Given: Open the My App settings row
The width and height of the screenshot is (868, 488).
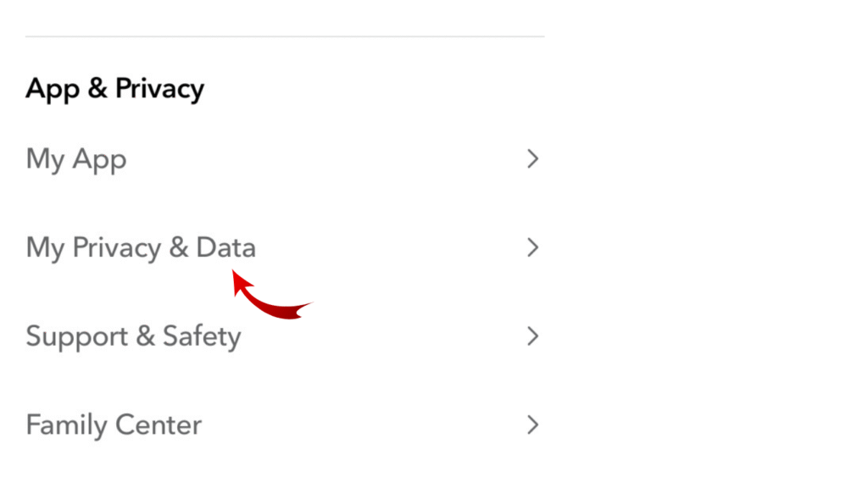Looking at the screenshot, I should (x=76, y=159).
